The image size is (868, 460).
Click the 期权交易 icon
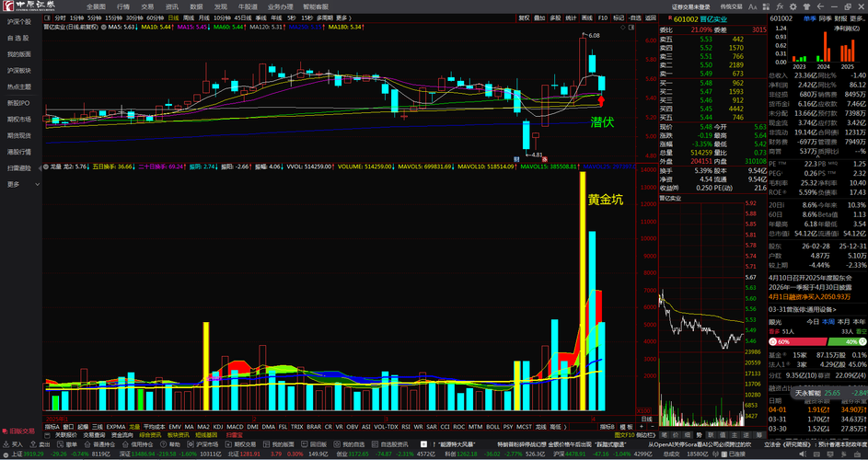click(228, 444)
